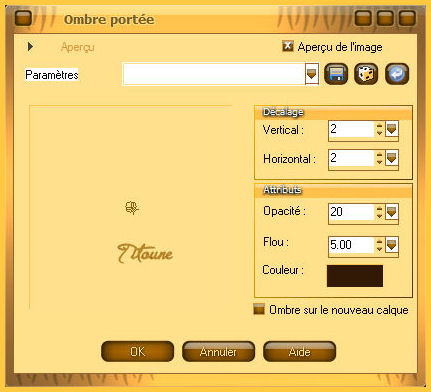Click the randomize parameters dice icon
This screenshot has height=392, width=431.
pos(366,74)
